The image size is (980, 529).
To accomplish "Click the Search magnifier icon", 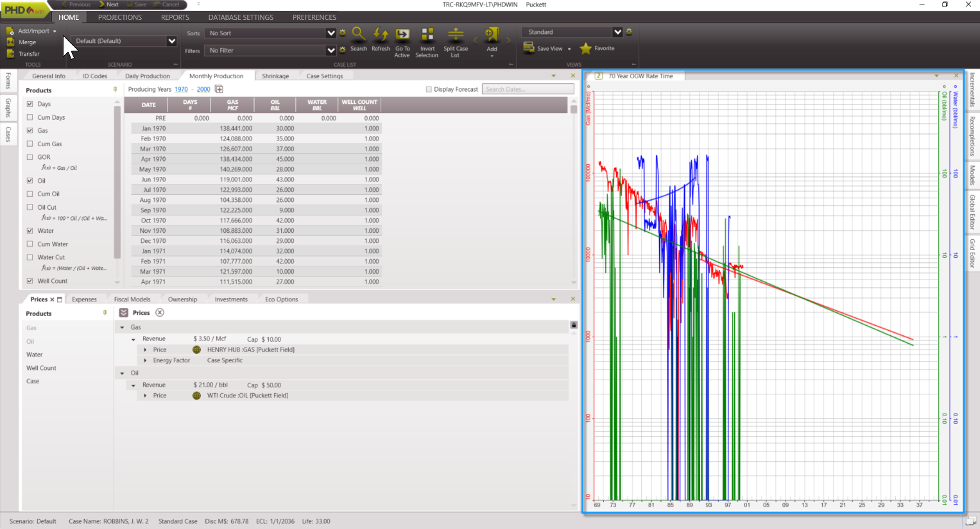I will [x=359, y=35].
